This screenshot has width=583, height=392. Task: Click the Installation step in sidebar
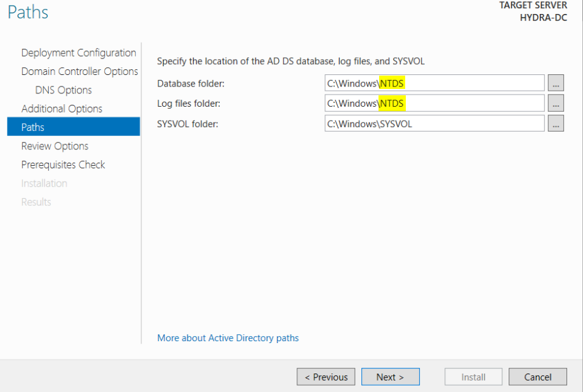coord(44,183)
